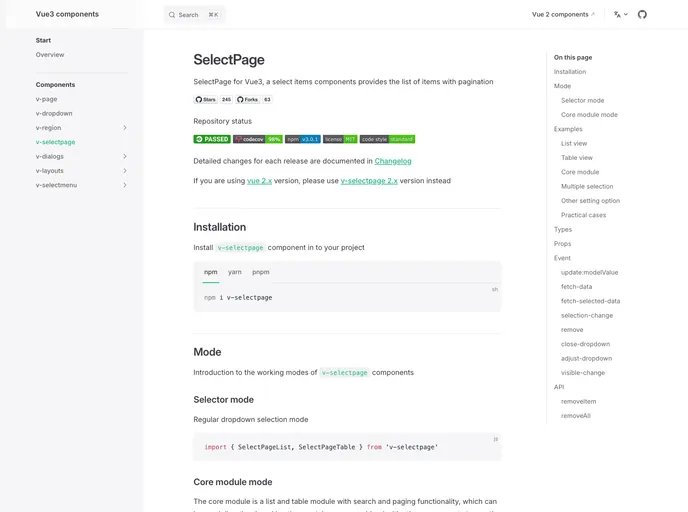
Task: Expand the v-selectmenu sidebar chevron
Action: (x=125, y=185)
